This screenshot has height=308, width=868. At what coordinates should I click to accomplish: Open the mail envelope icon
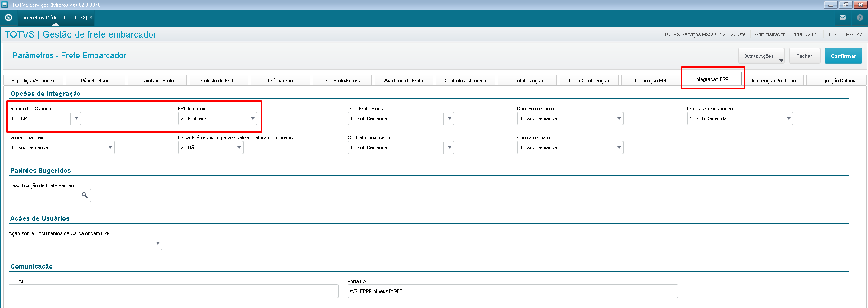pos(843,18)
